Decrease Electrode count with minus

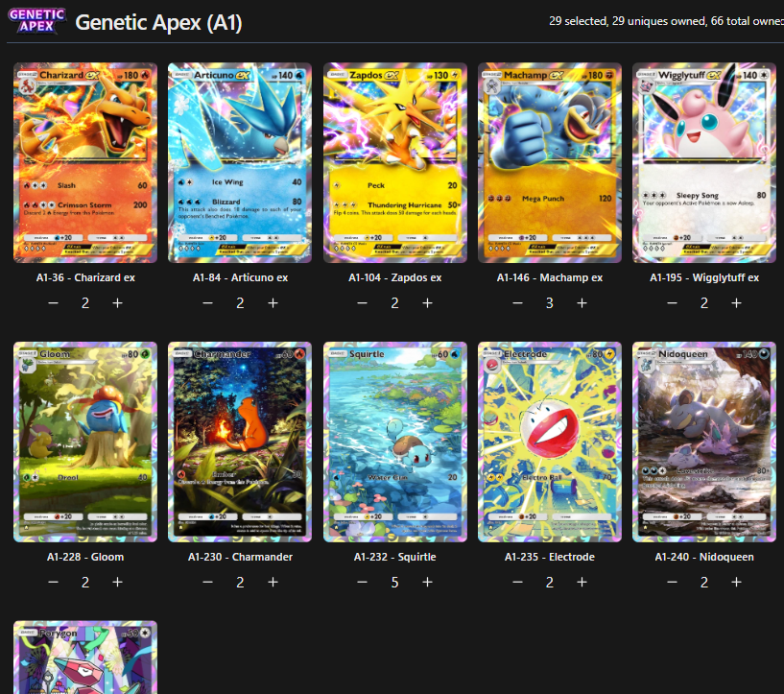tap(517, 582)
